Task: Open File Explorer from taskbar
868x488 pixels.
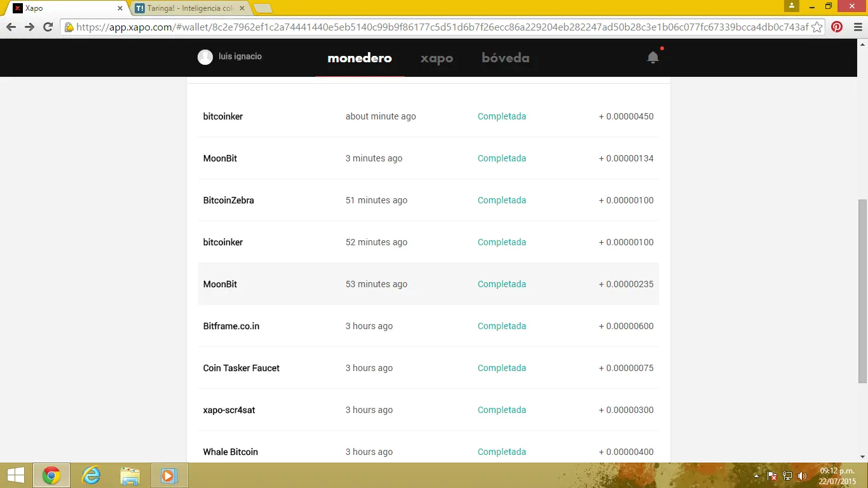Action: (130, 475)
